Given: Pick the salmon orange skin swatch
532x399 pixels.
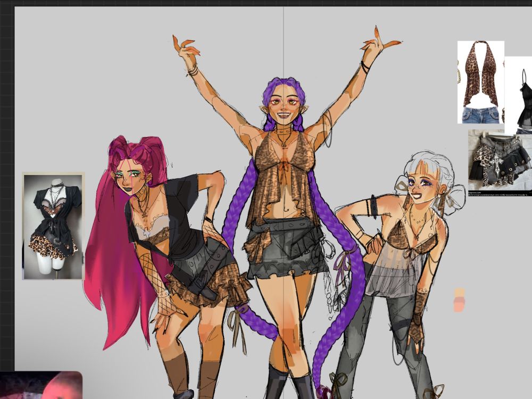Looking at the screenshot, I should coord(460,307).
